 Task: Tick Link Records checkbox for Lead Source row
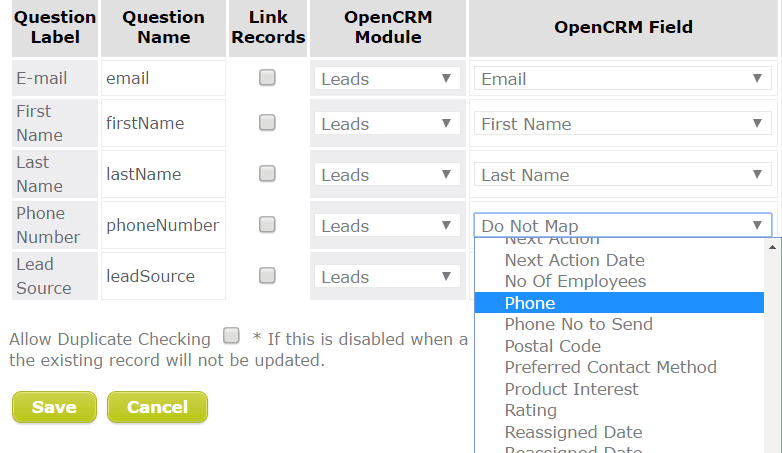pos(267,275)
